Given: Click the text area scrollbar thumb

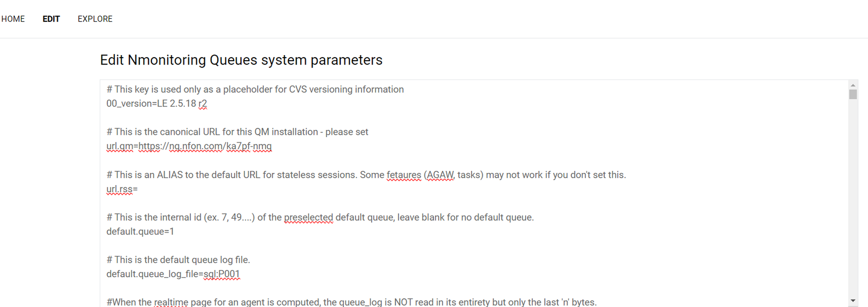Looking at the screenshot, I should (853, 94).
